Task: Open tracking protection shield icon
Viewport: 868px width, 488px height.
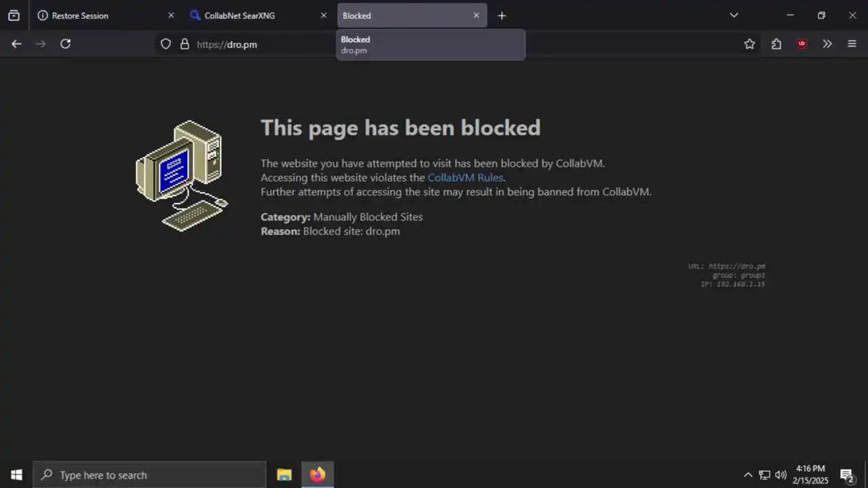Action: (x=165, y=44)
